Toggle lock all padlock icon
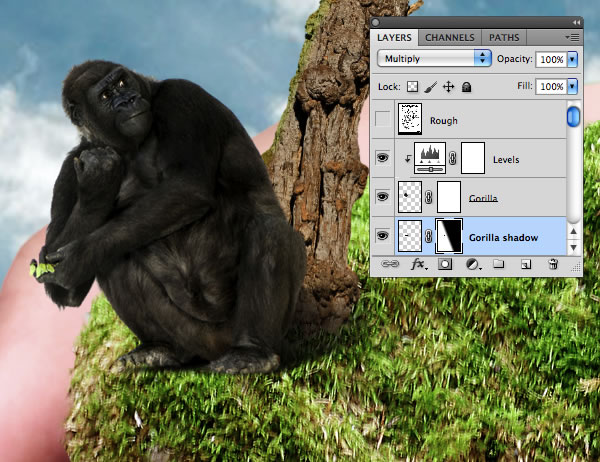Viewport: 600px width, 462px height. point(466,87)
